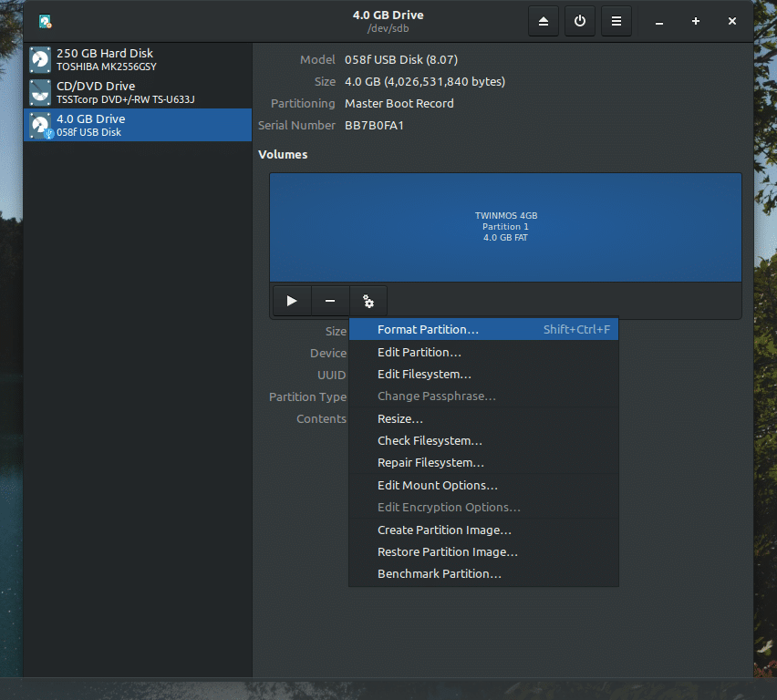The height and width of the screenshot is (700, 777).
Task: Mount the selected partition with play button
Action: (292, 301)
